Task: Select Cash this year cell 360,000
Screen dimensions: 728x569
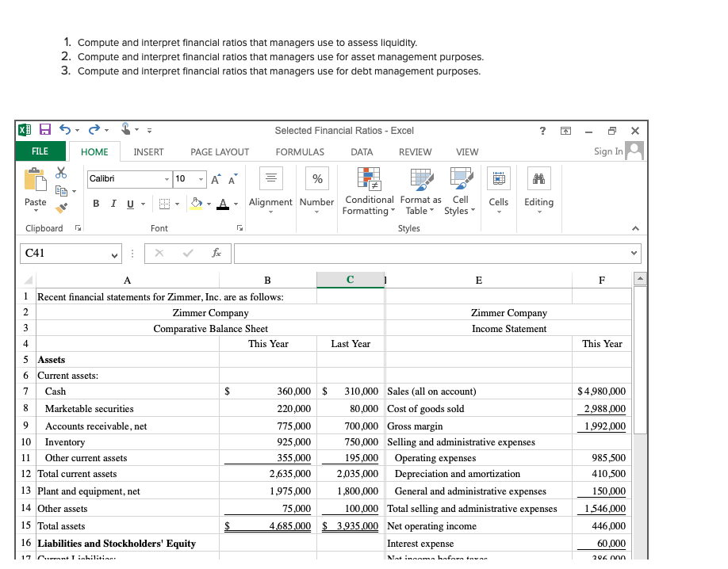Action: click(268, 391)
